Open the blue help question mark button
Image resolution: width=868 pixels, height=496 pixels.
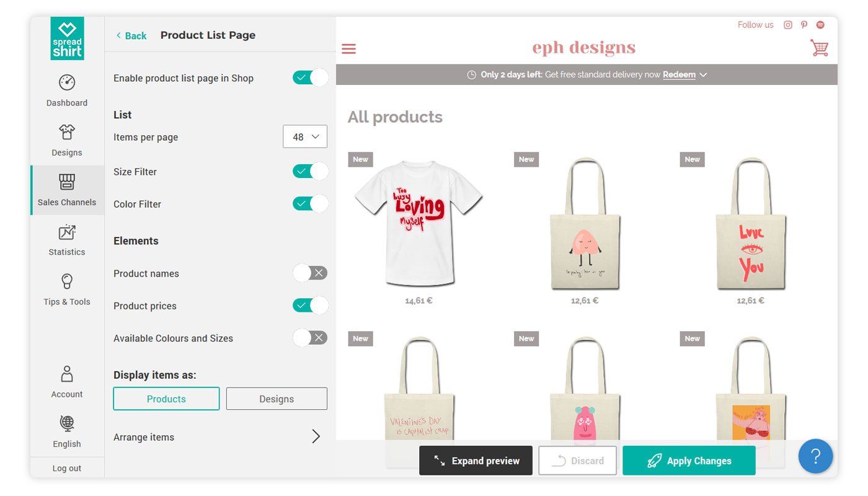point(815,456)
